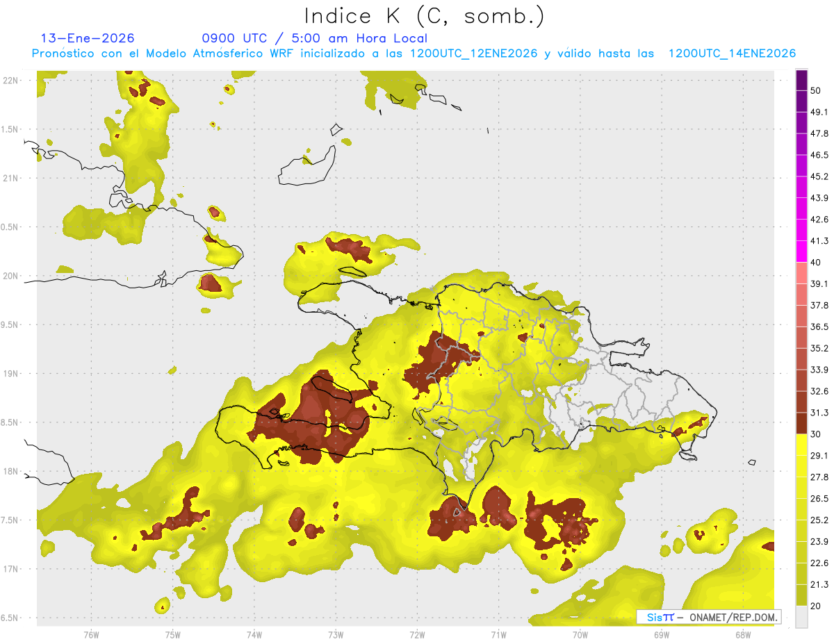Click the 'Indice K (C, somb.)' title
Image resolution: width=834 pixels, height=644 pixels.
[424, 16]
